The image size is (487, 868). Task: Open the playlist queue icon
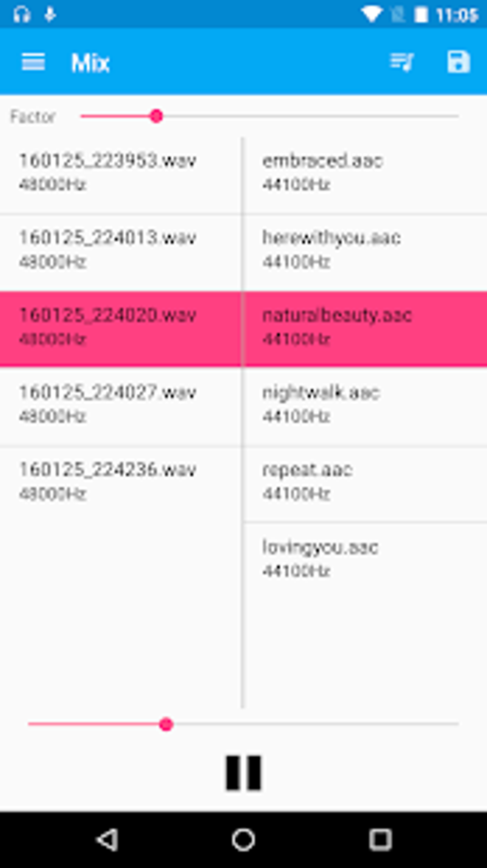[402, 62]
